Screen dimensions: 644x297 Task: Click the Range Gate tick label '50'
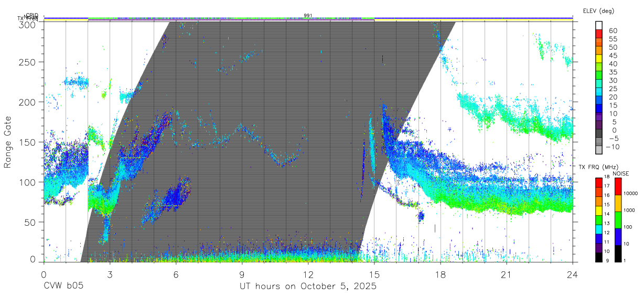pos(30,222)
